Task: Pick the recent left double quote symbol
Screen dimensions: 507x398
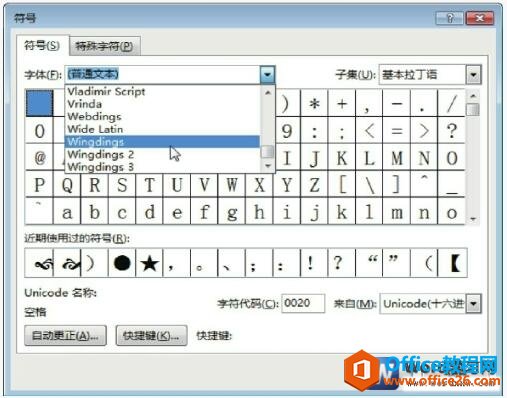Action: [x=369, y=263]
